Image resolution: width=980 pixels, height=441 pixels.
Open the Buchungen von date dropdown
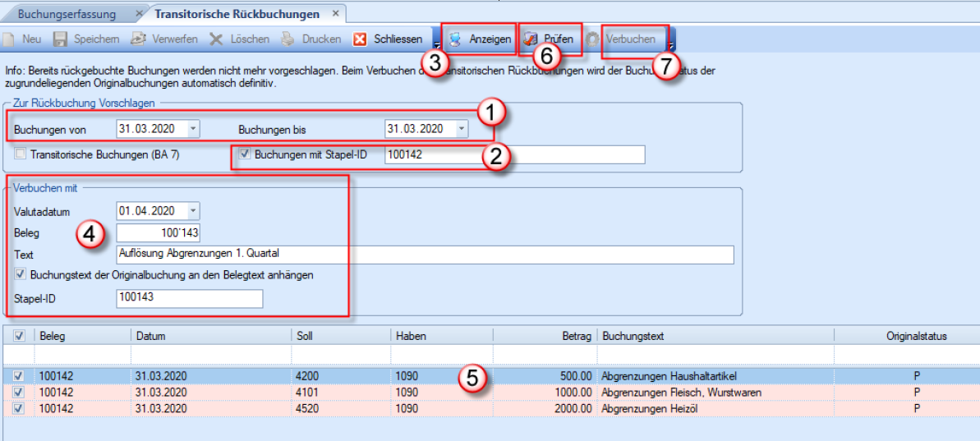click(192, 129)
